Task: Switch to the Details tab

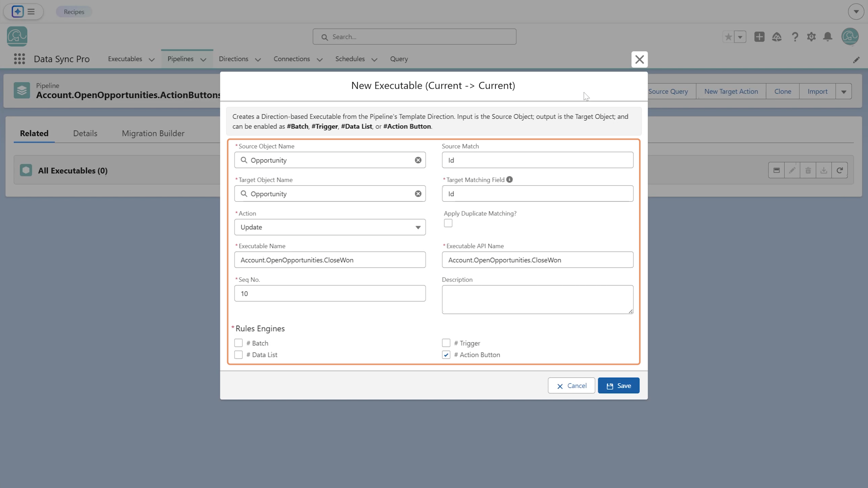Action: click(85, 133)
